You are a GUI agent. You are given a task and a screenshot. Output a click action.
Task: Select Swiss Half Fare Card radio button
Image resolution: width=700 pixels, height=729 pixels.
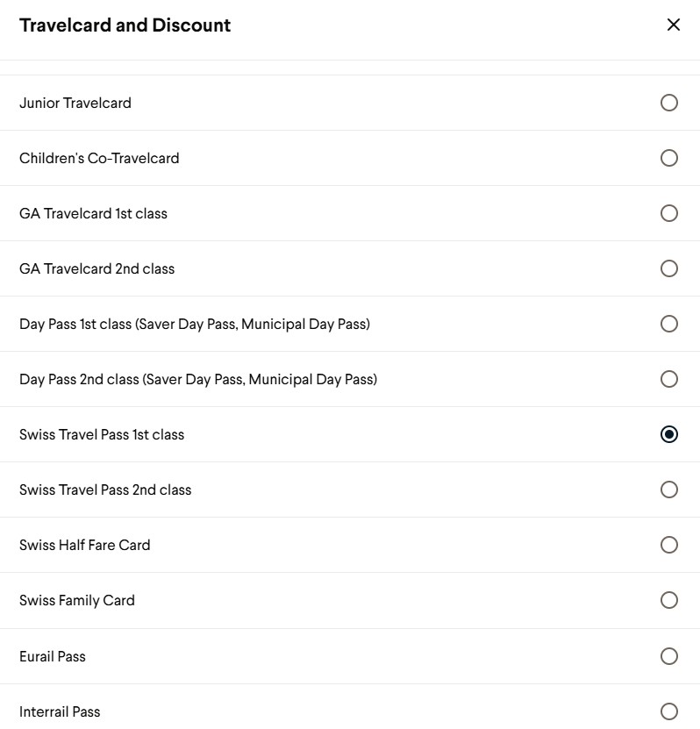click(668, 545)
